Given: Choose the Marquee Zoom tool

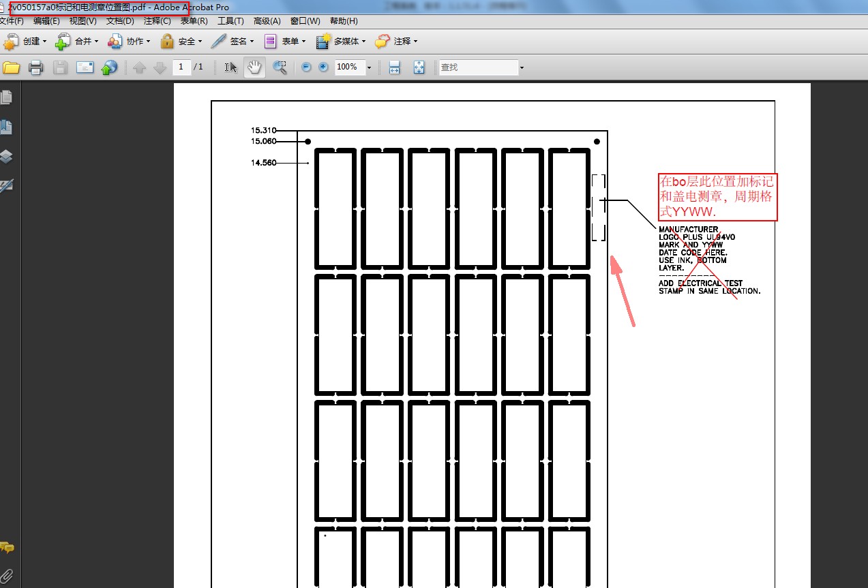Looking at the screenshot, I should point(280,67).
